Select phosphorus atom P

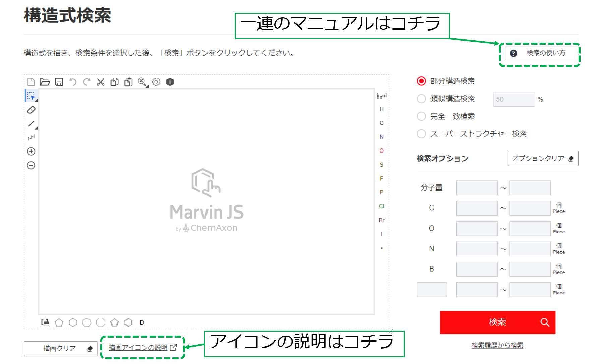point(381,192)
